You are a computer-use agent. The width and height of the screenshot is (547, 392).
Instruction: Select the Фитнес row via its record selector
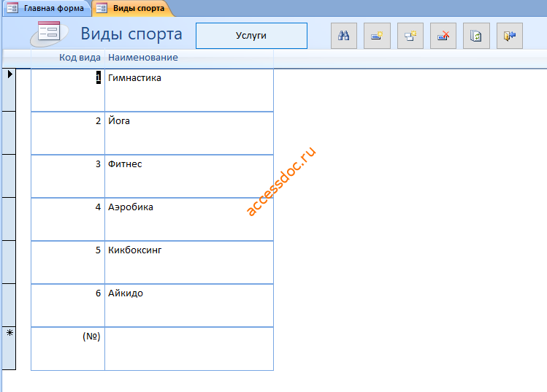coord(9,176)
